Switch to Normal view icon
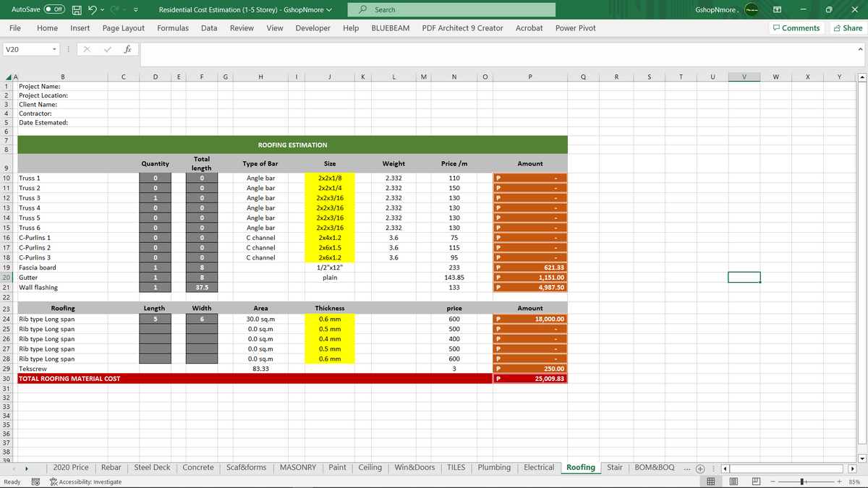868x488 pixels. pyautogui.click(x=710, y=481)
